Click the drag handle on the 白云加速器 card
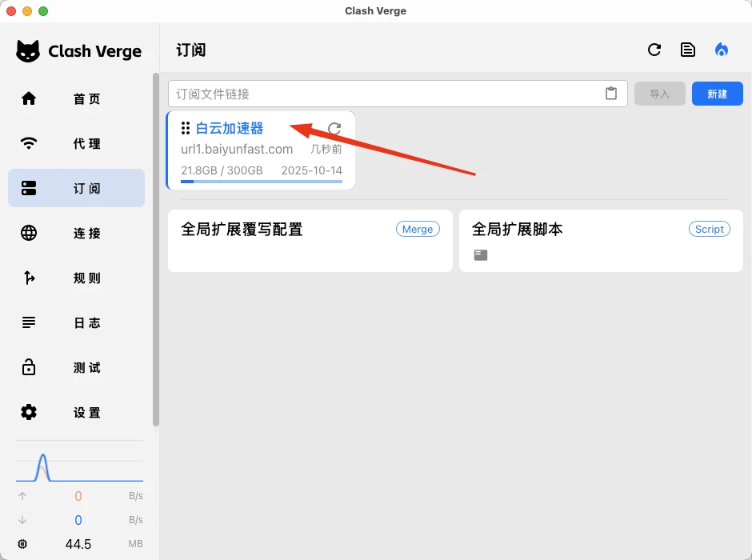This screenshot has height=560, width=752. point(185,129)
